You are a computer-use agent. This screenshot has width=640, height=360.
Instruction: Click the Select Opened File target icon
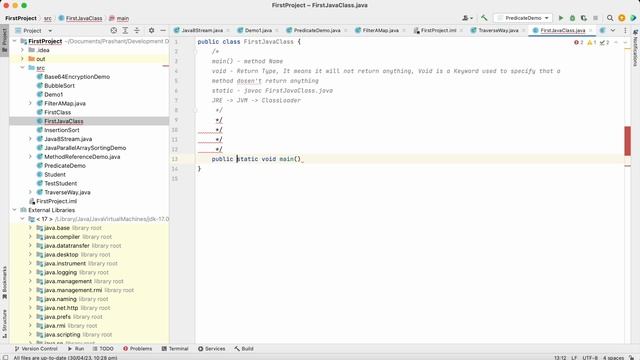click(113, 31)
